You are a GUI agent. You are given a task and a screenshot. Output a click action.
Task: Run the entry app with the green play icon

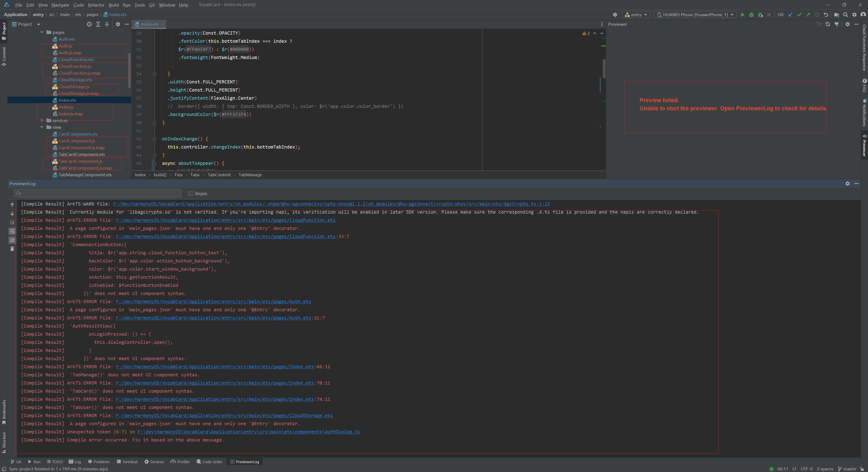[x=742, y=14]
